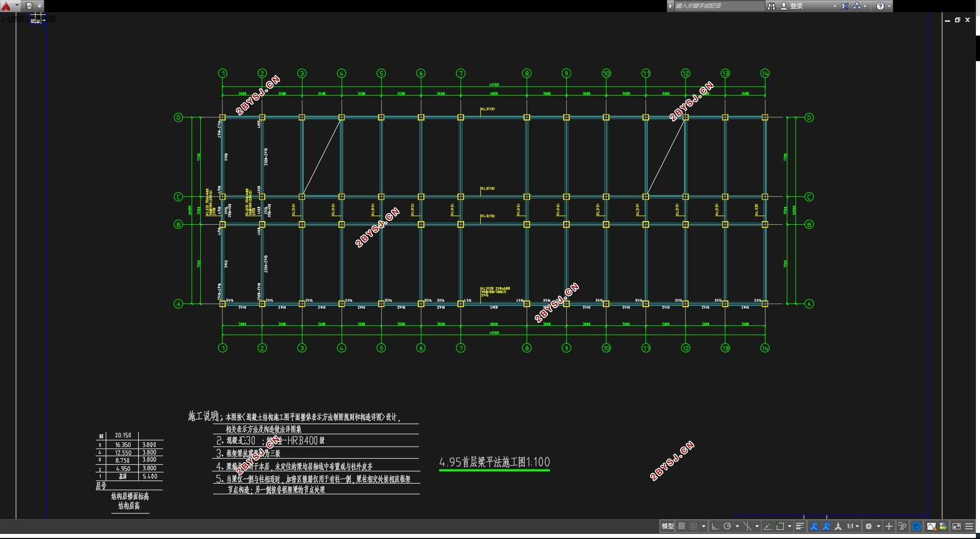Select axis bubble 7 in top row
This screenshot has height=539, width=980.
point(461,73)
